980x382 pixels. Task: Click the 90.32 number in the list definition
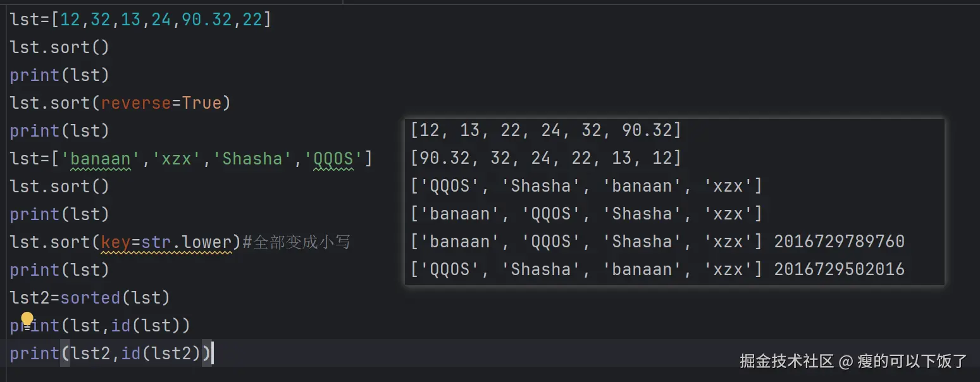(207, 20)
